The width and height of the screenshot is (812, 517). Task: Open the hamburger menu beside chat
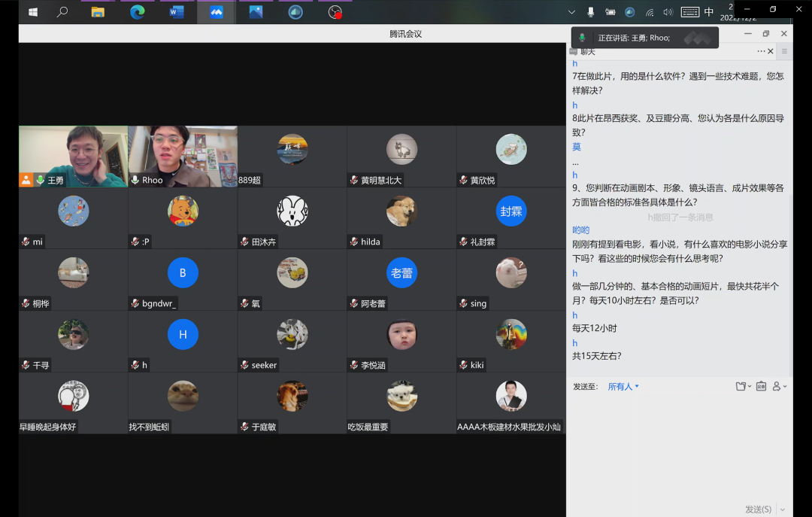784,51
